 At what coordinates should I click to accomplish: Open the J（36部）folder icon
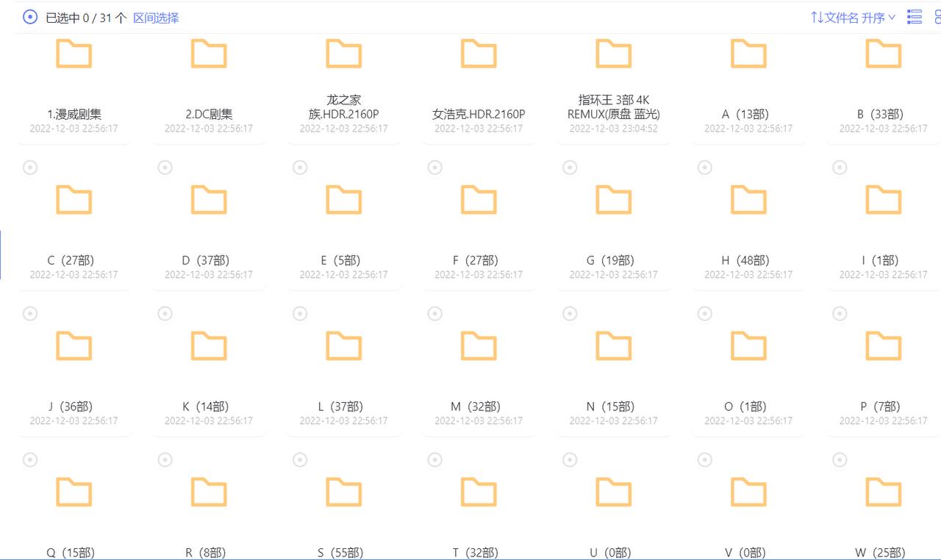pos(74,345)
